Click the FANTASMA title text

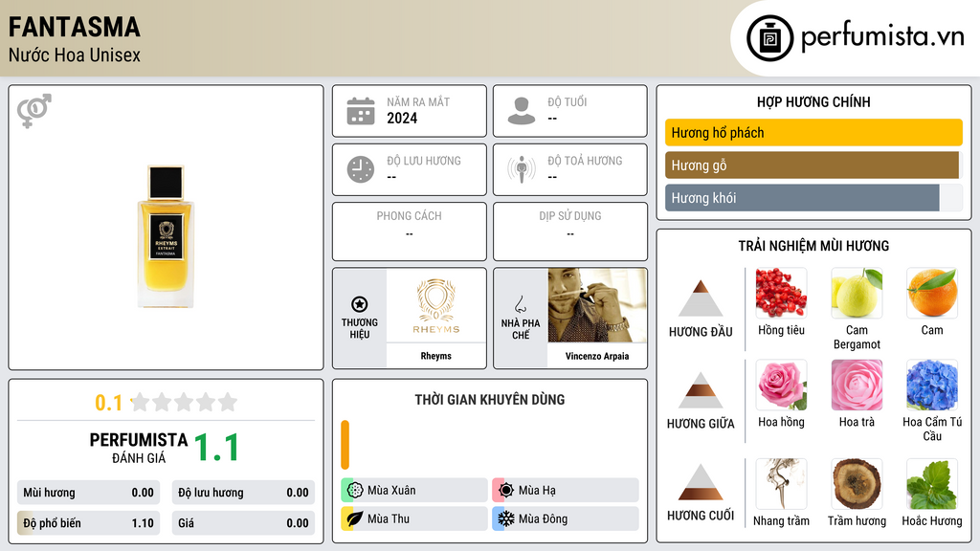tap(75, 28)
